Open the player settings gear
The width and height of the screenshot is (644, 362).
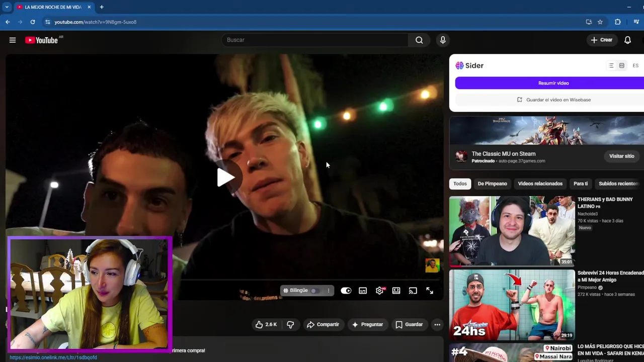coord(380,291)
